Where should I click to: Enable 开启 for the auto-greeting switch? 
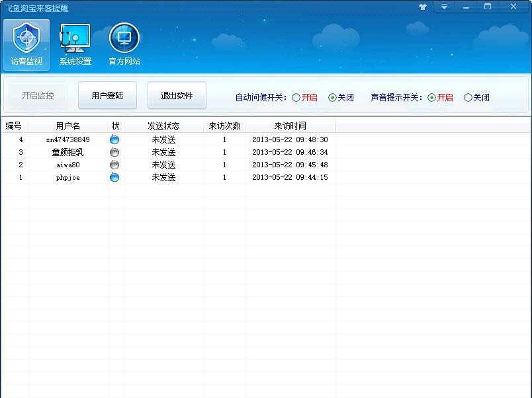(x=296, y=97)
